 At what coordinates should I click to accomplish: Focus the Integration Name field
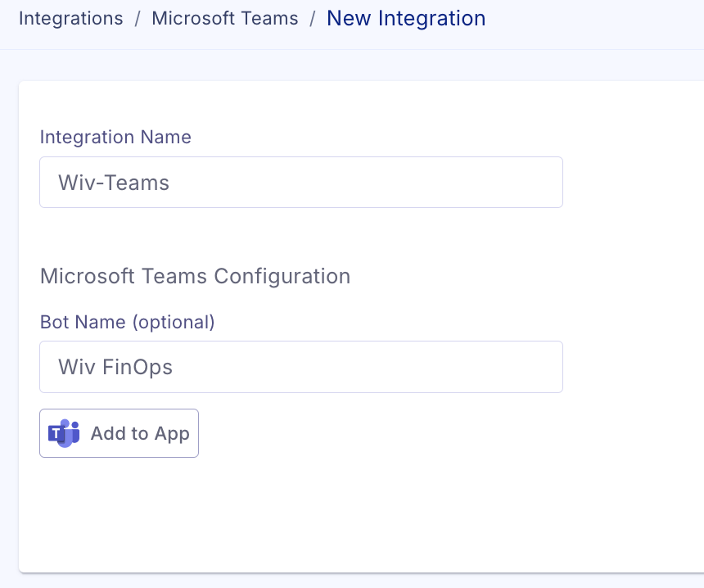pyautogui.click(x=301, y=183)
